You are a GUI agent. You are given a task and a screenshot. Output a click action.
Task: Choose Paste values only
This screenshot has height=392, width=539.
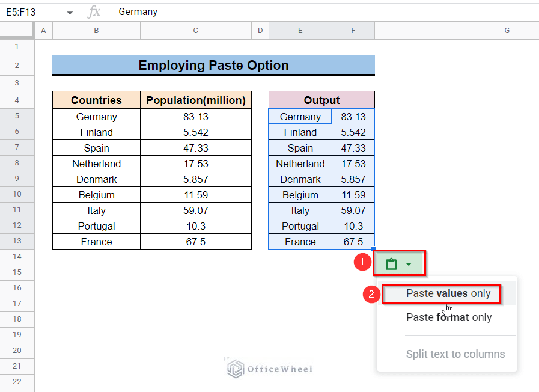pos(448,293)
